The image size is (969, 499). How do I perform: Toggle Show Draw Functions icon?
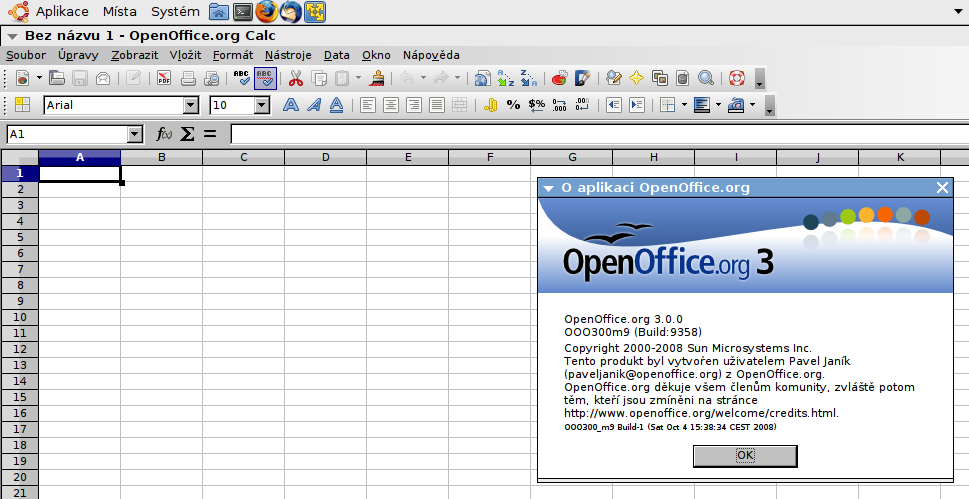(x=582, y=79)
